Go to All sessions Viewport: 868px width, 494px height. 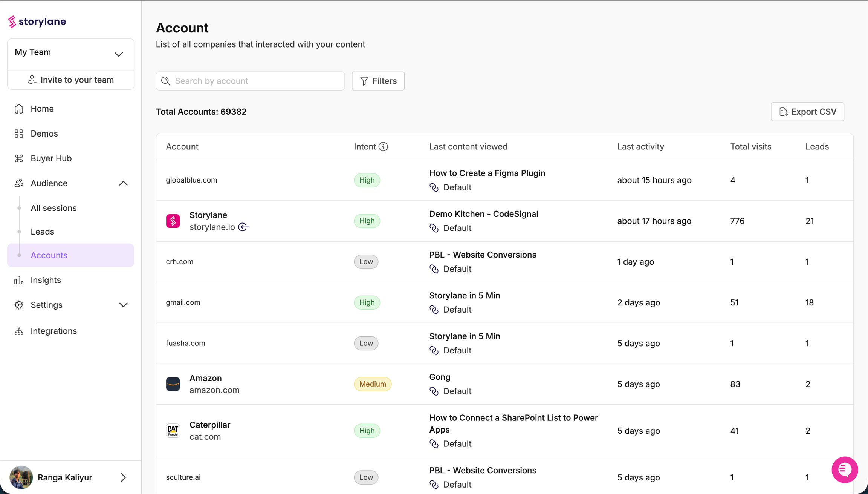[x=53, y=208]
